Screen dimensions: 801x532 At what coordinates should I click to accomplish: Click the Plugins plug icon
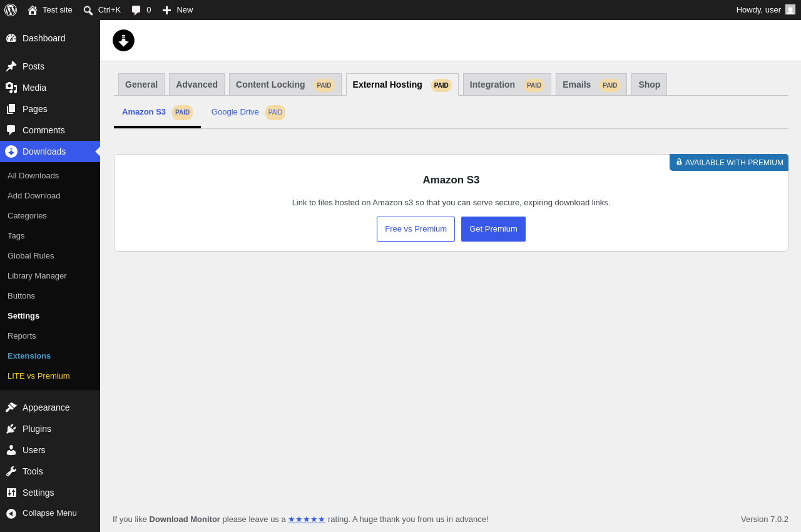pos(11,429)
